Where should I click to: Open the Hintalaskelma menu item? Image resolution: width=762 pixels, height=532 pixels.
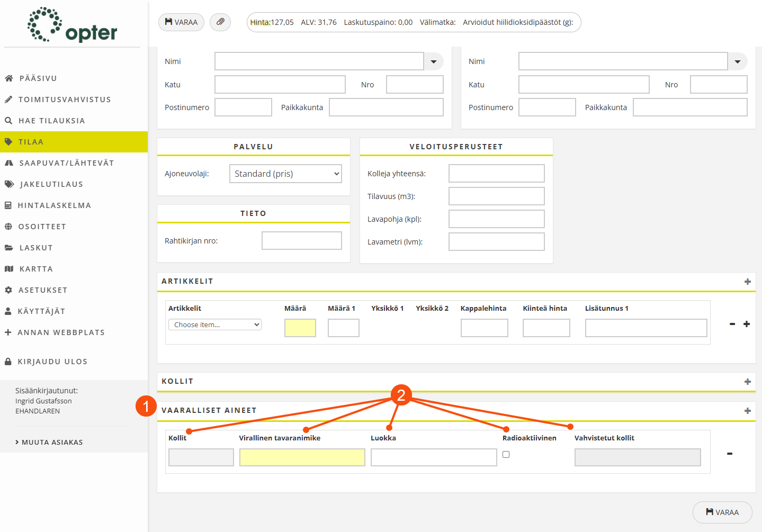[x=54, y=205]
